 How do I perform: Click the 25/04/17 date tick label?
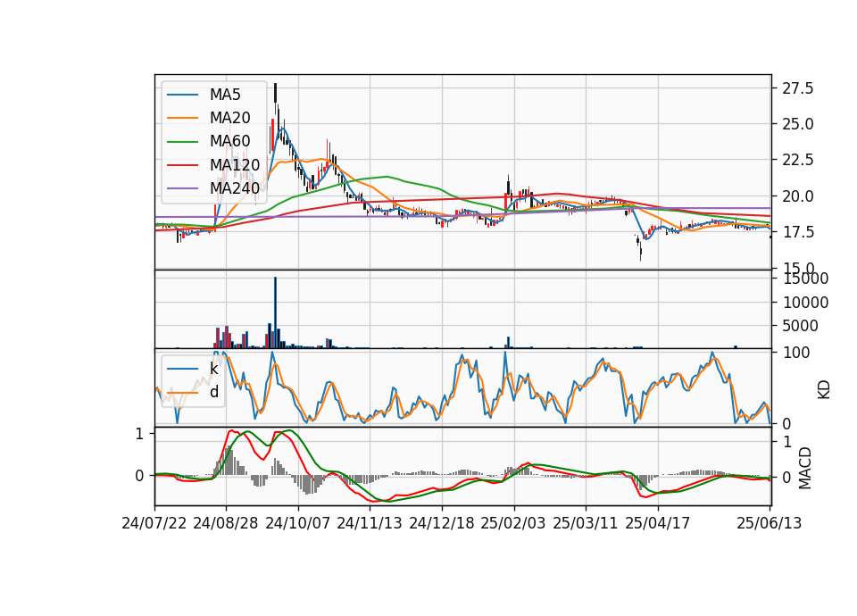point(658,523)
